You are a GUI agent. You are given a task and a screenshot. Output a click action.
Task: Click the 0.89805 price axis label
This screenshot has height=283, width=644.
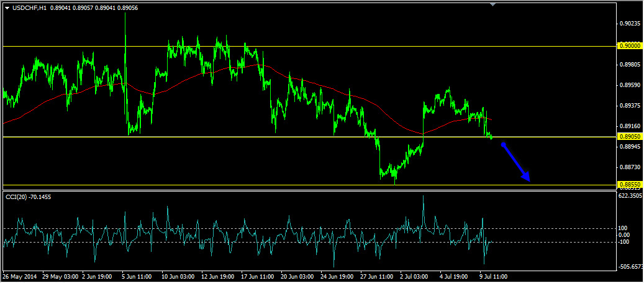point(630,65)
